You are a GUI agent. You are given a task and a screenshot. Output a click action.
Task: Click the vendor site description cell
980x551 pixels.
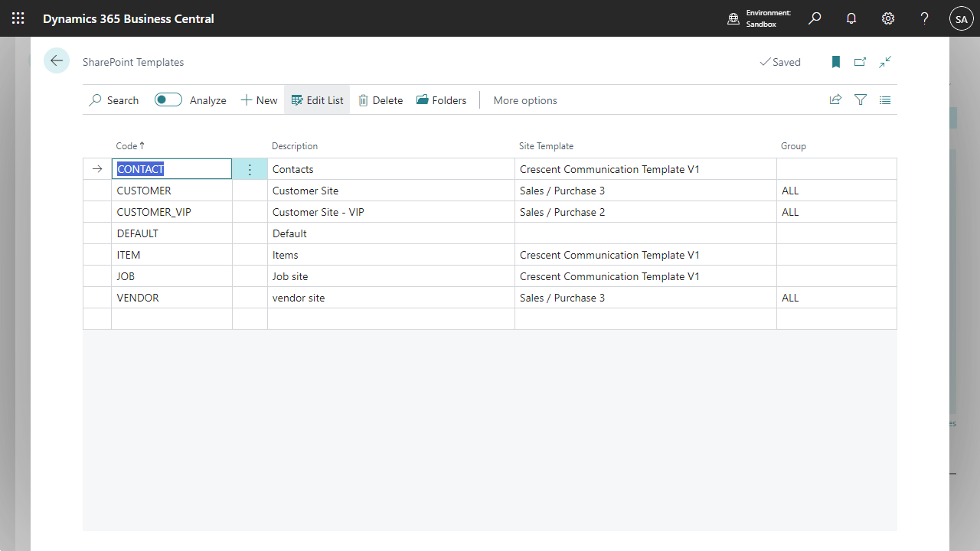click(x=391, y=298)
